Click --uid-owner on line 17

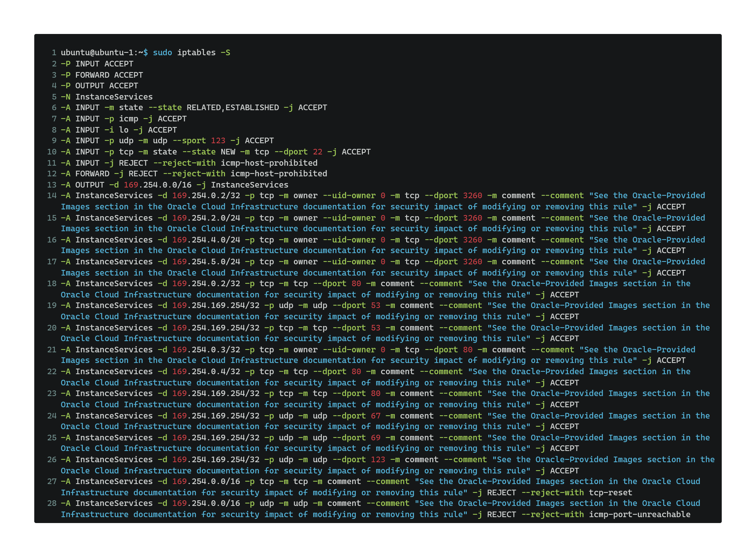pos(349,262)
